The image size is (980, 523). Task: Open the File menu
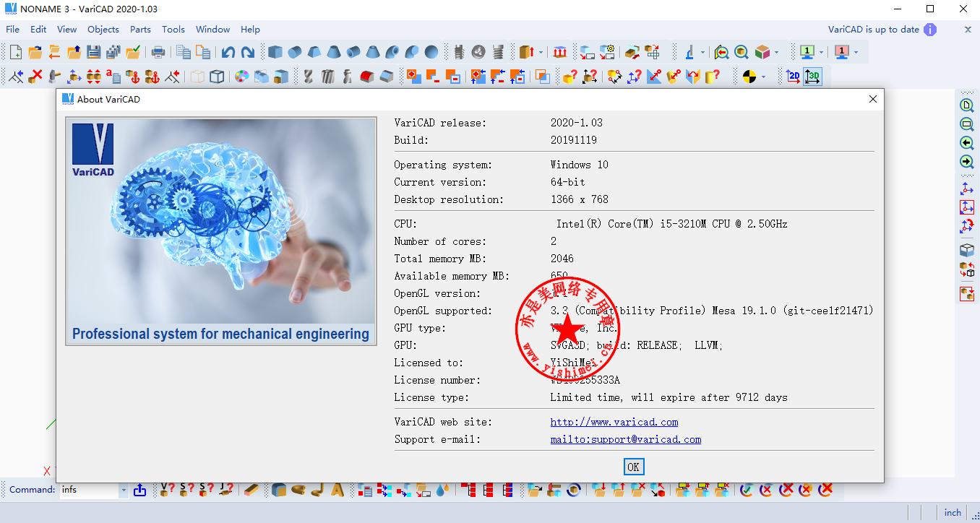click(12, 30)
